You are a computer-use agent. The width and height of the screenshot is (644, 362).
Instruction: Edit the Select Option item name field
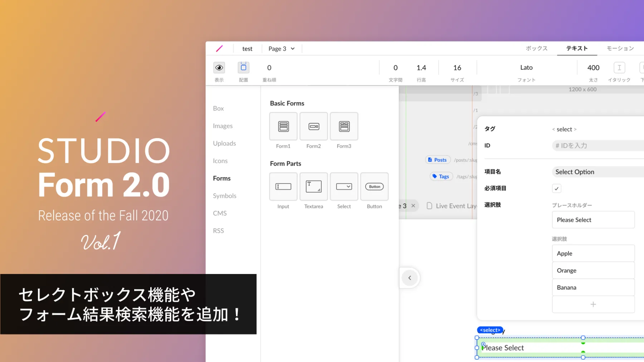point(598,172)
